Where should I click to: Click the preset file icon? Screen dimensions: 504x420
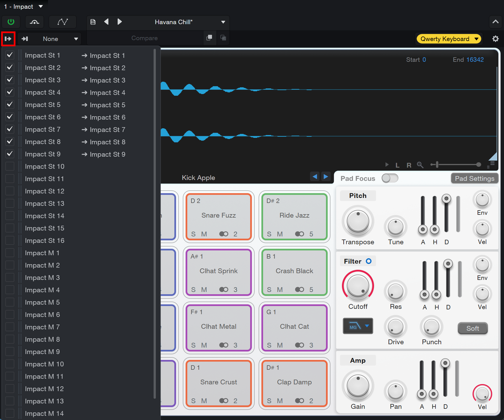click(x=93, y=22)
